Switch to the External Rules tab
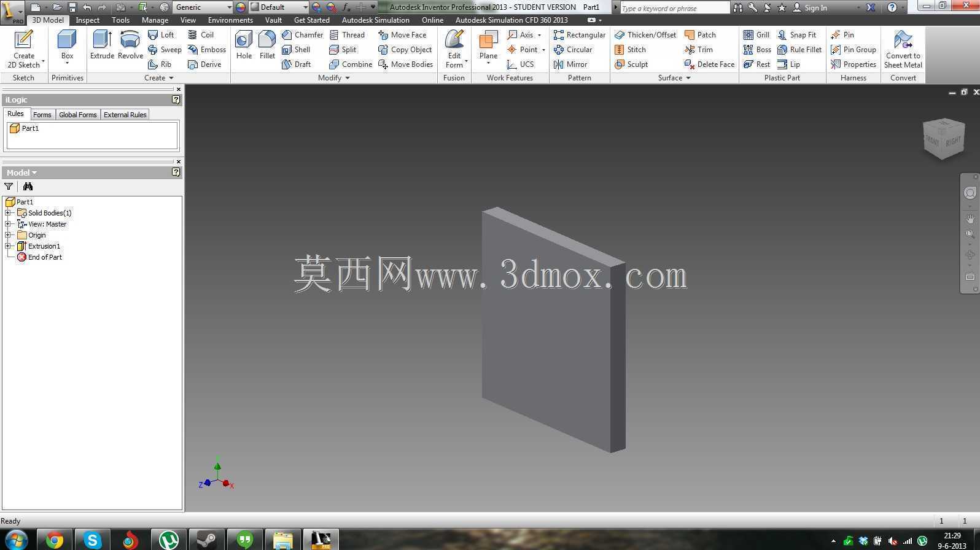The height and width of the screenshot is (550, 980). pos(125,115)
